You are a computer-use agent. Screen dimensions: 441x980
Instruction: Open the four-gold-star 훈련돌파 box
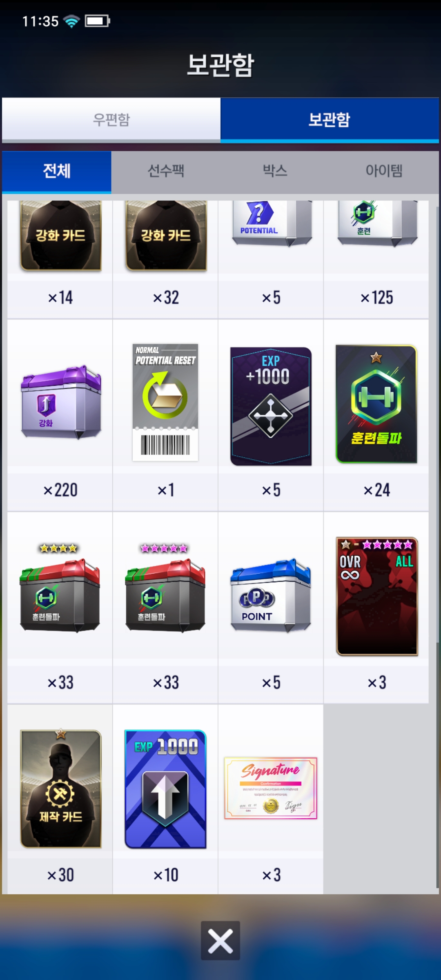pyautogui.click(x=60, y=588)
